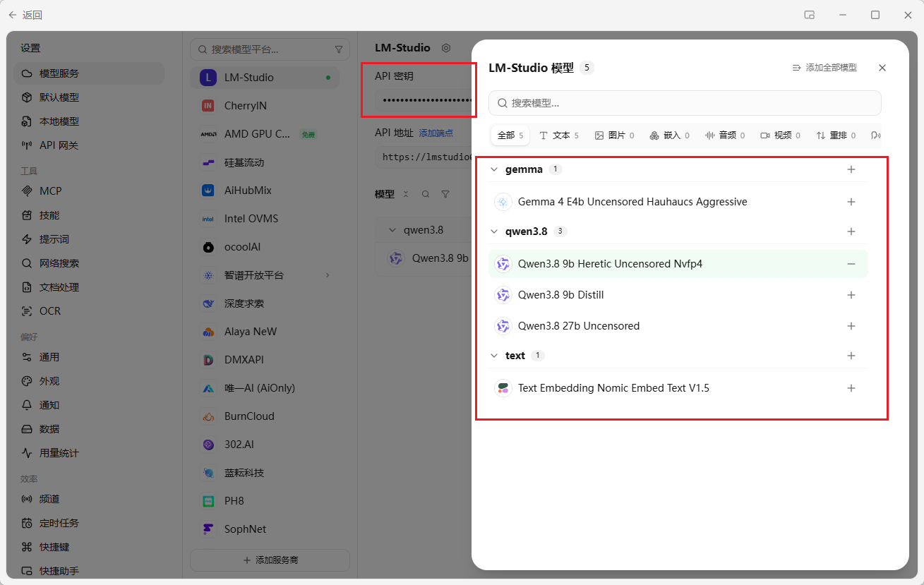Screen dimensions: 924x585
Task: Click the mini-window icon in the title bar
Action: pos(809,15)
